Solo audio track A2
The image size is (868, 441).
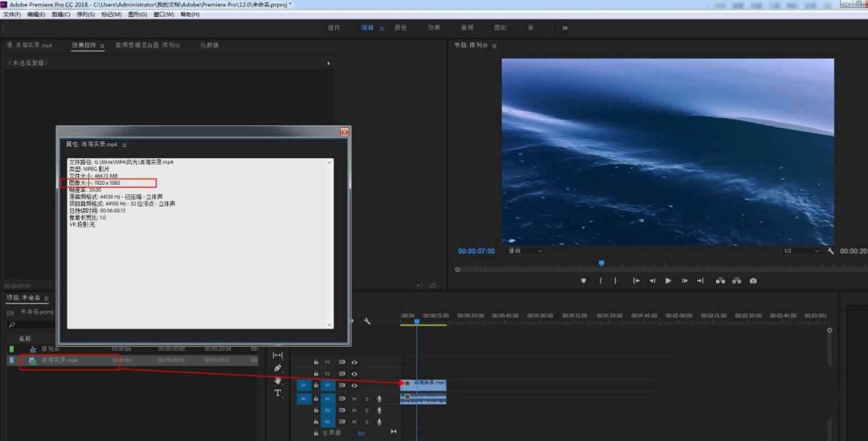pyautogui.click(x=366, y=410)
